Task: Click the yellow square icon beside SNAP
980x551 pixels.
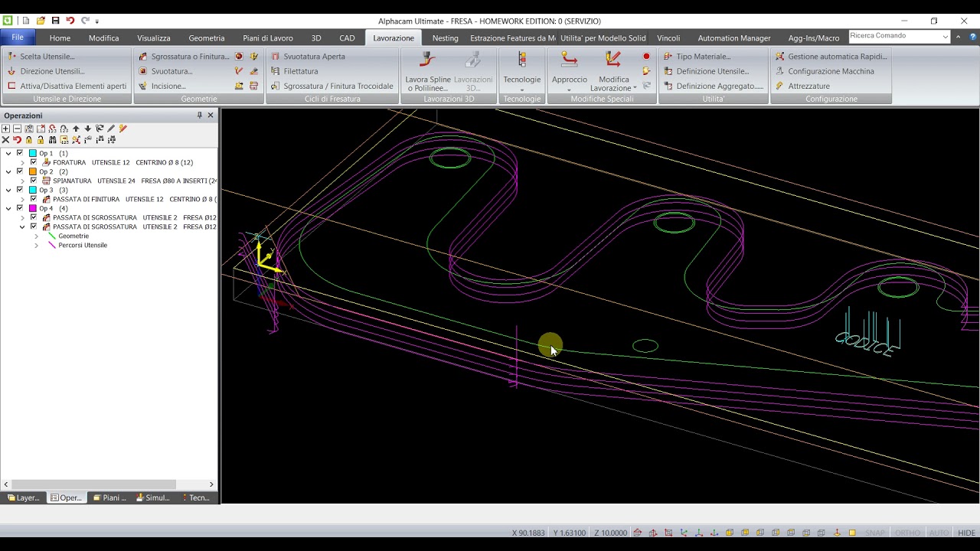Action: tap(852, 533)
